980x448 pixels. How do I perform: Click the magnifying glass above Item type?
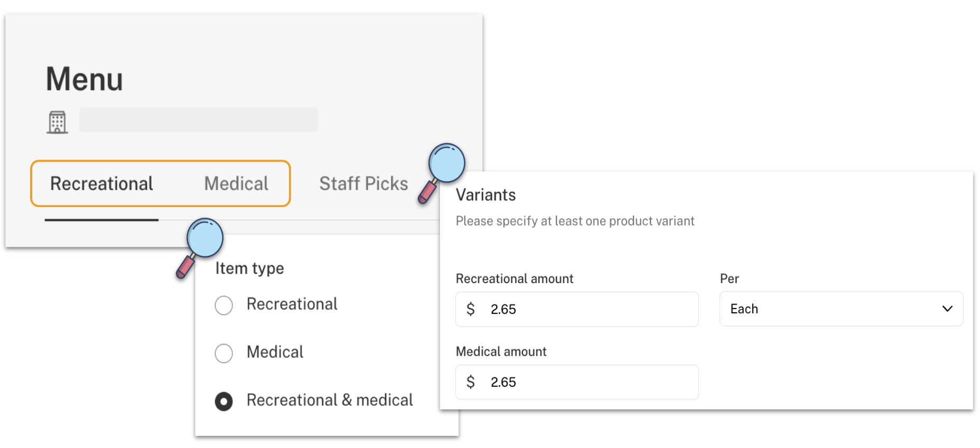click(x=200, y=247)
